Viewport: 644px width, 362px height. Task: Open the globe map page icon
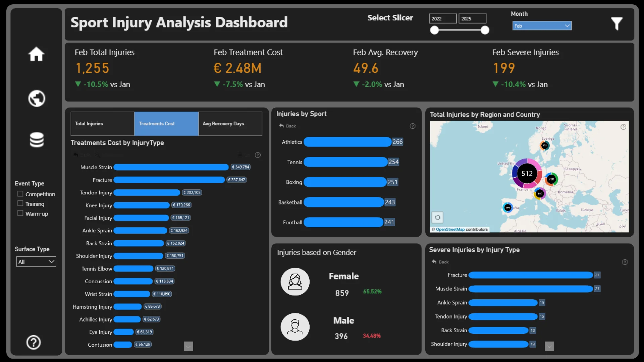36,98
